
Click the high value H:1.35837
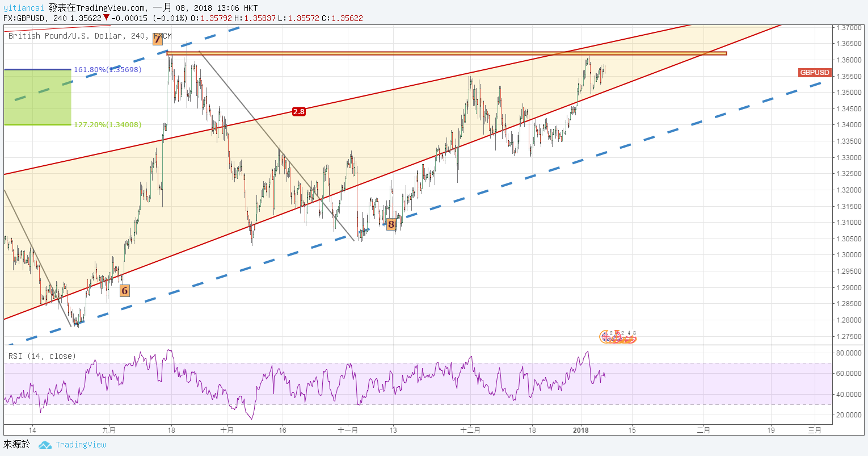coord(255,18)
